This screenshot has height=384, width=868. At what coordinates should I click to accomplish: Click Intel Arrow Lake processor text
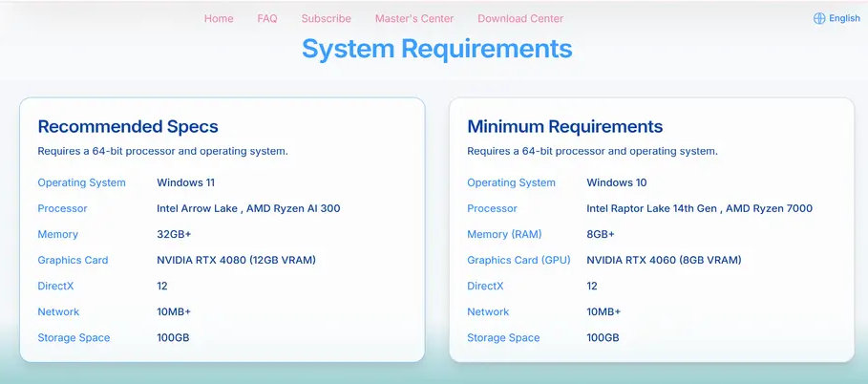[197, 208]
